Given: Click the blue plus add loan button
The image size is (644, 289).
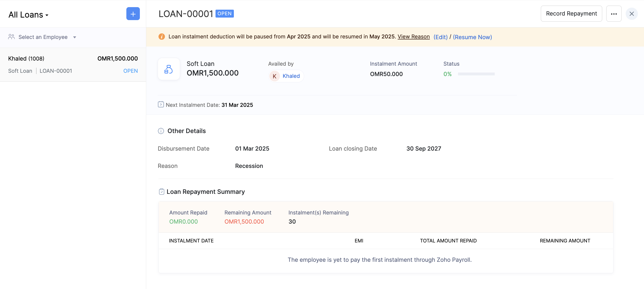Looking at the screenshot, I should click(x=133, y=14).
